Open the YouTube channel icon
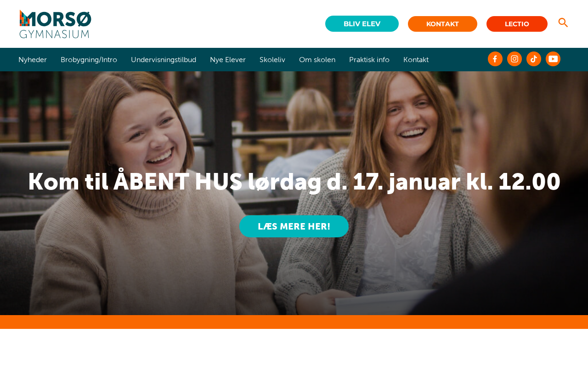 point(553,59)
